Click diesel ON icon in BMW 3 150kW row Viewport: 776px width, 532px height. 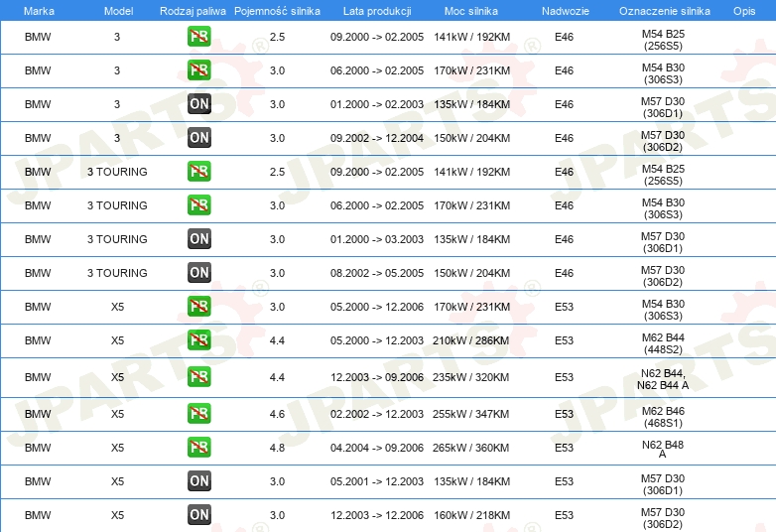pos(198,138)
